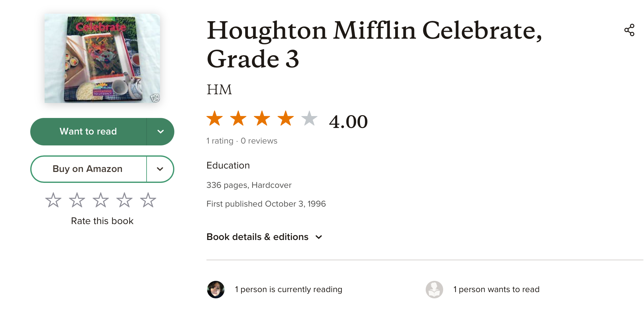The image size is (644, 313).
Task: Open the author HM link
Action: tap(219, 90)
